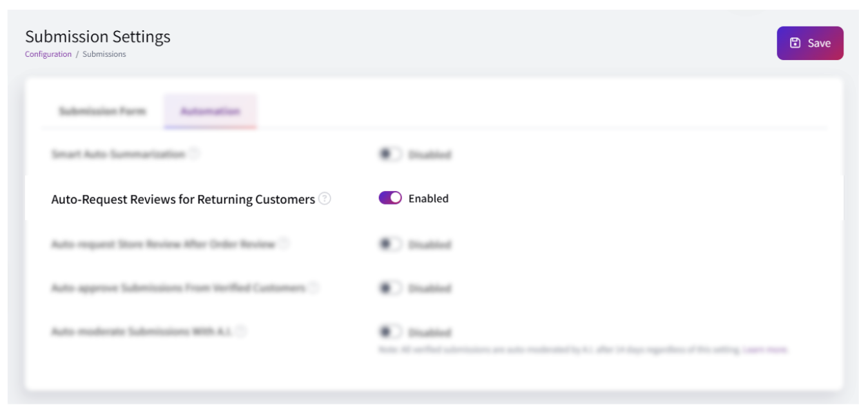
Task: Click the Enabled status label next to active toggle
Action: coord(428,198)
